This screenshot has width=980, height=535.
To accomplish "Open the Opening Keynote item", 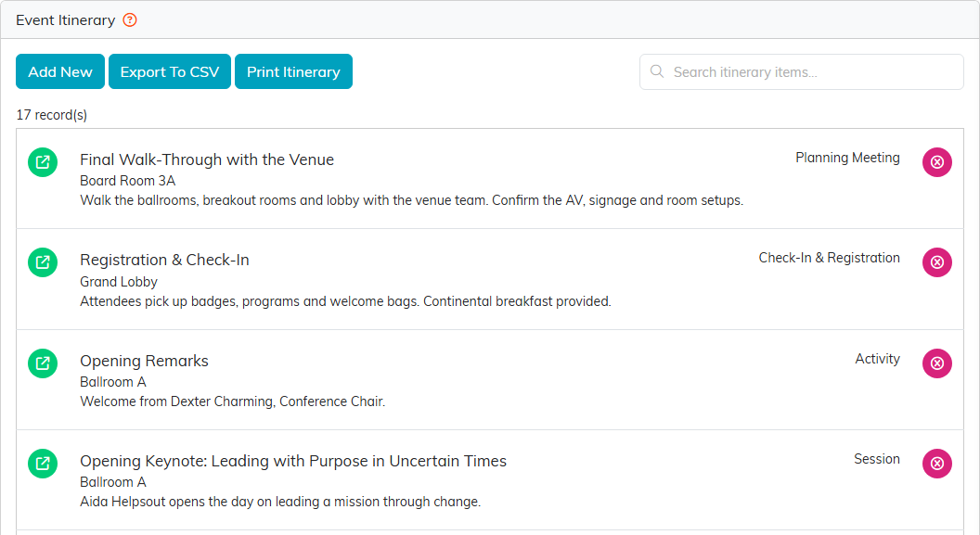I will (x=43, y=464).
